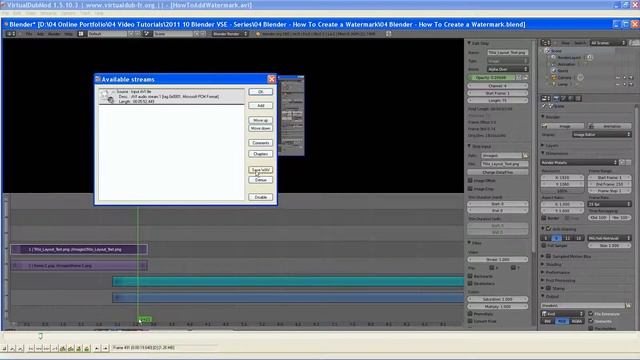640x360 pixels.
Task: Click the folder icon next to strip Path
Action: coord(525,156)
